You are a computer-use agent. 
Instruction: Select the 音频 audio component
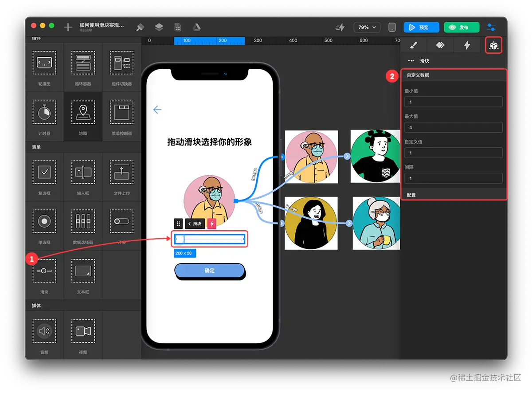[44, 335]
